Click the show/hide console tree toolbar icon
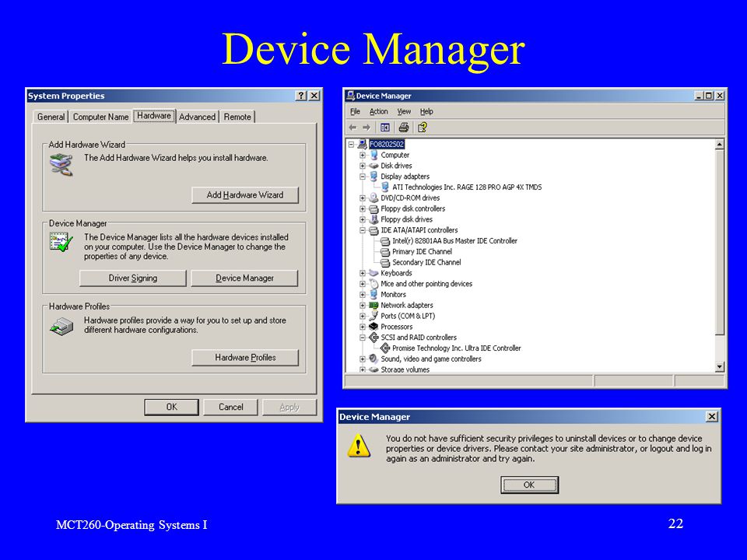Image resolution: width=747 pixels, height=560 pixels. [385, 128]
